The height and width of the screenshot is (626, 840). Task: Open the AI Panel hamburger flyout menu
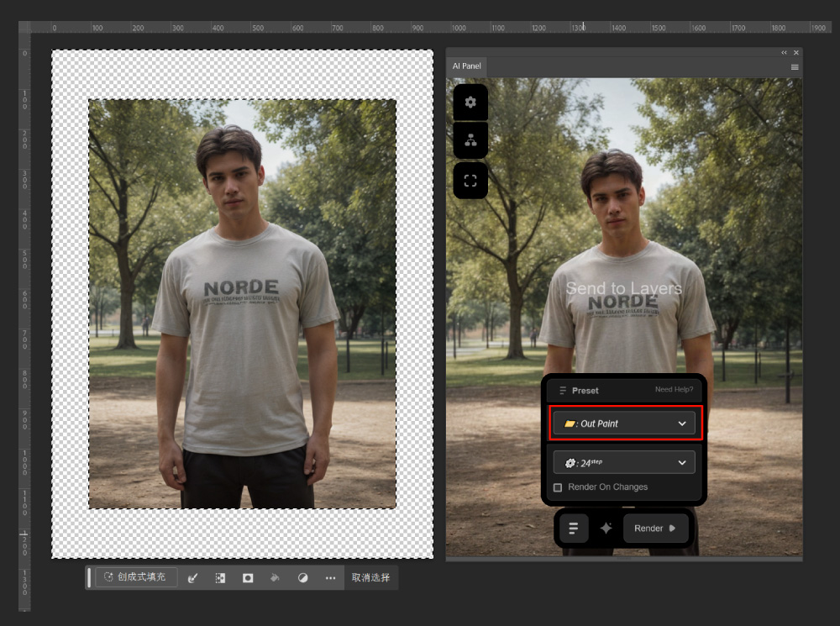click(x=795, y=67)
